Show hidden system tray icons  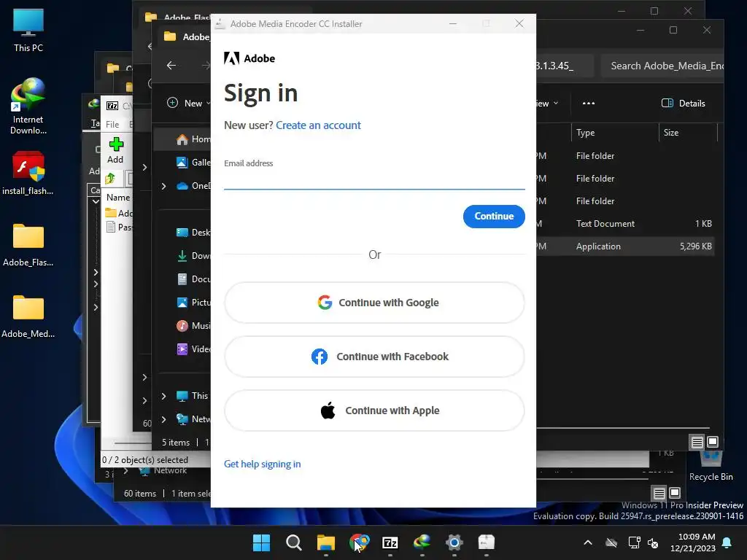(x=588, y=542)
